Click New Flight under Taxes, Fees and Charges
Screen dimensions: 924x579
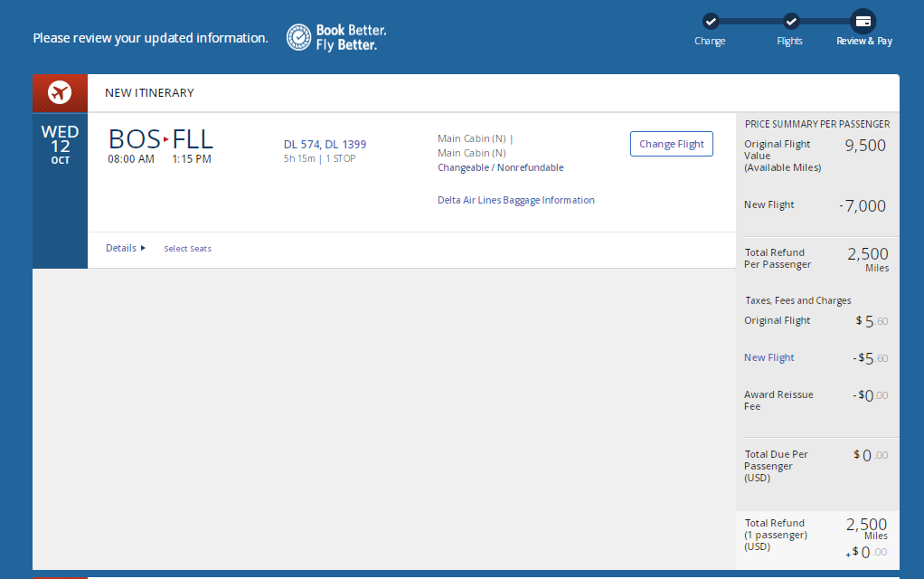(x=768, y=357)
